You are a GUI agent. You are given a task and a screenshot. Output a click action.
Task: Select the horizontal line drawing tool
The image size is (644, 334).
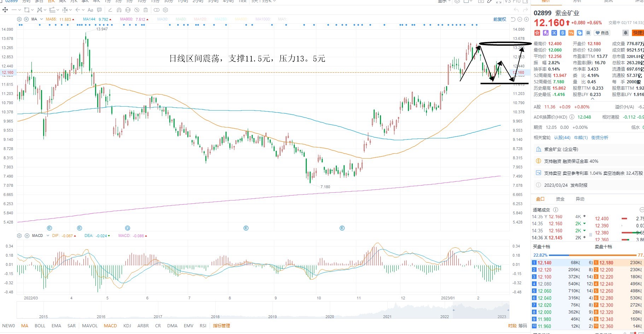[x=14, y=10]
